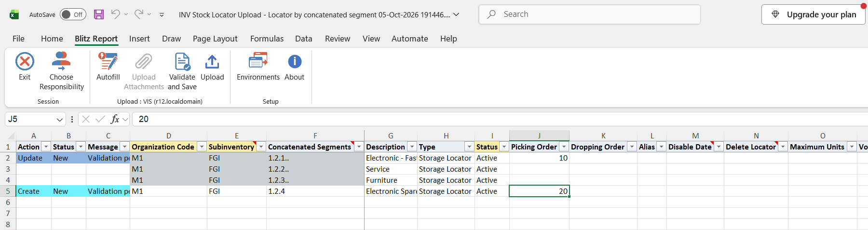This screenshot has height=230, width=868.
Task: Open Organization Code filter dropdown
Action: click(x=202, y=147)
